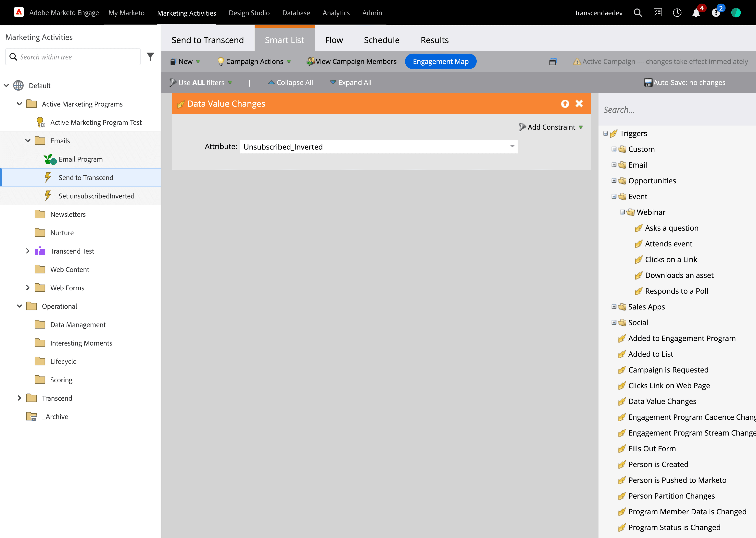Click the Campaign Actions lightbulb icon

point(220,61)
